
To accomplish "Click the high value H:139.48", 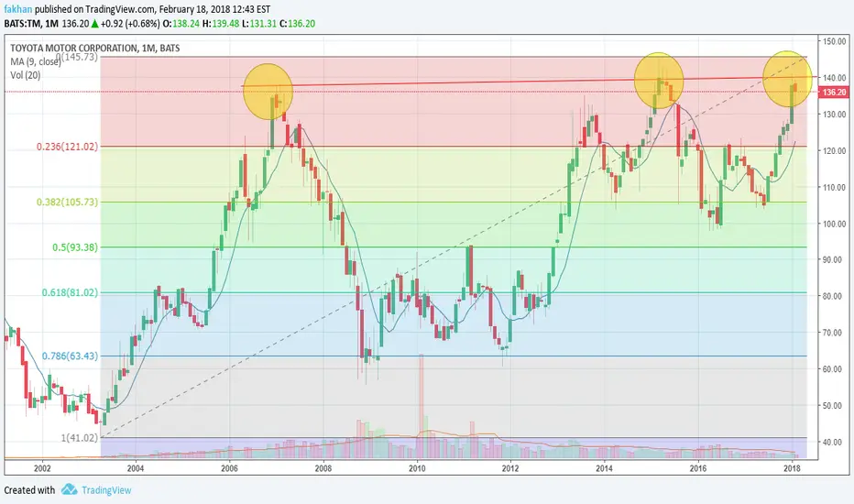I will (221, 24).
